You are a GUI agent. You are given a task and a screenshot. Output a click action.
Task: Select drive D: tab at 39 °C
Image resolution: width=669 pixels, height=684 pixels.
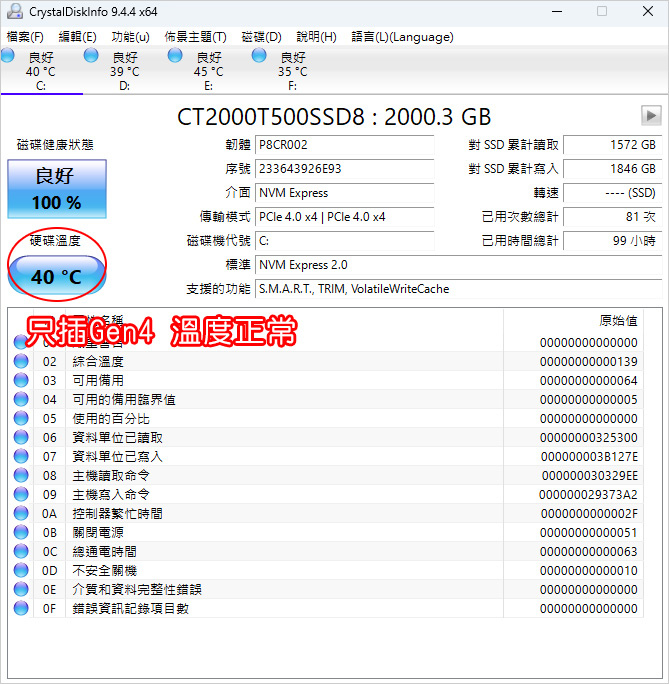[x=125, y=71]
